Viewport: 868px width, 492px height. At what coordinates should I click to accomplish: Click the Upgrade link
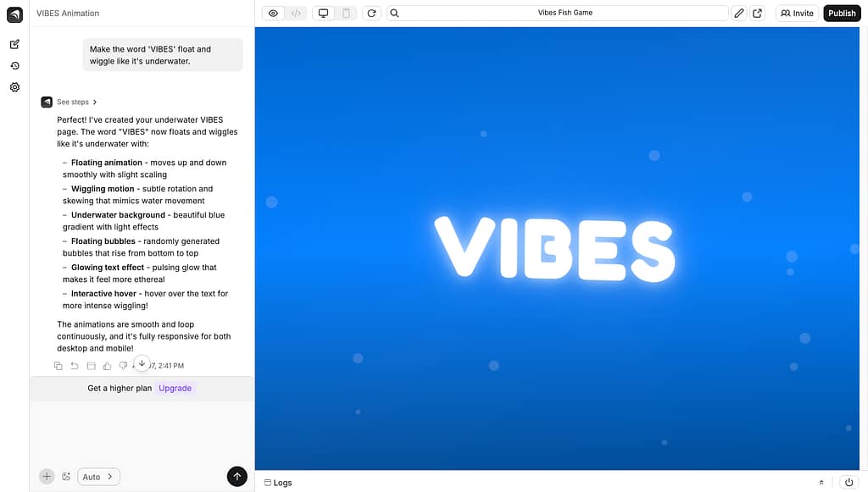(x=175, y=389)
